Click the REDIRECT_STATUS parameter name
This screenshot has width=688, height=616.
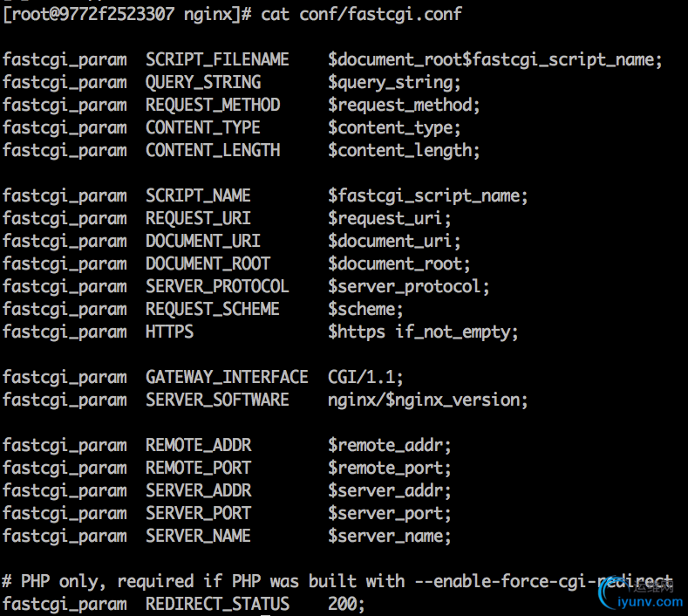(x=218, y=604)
